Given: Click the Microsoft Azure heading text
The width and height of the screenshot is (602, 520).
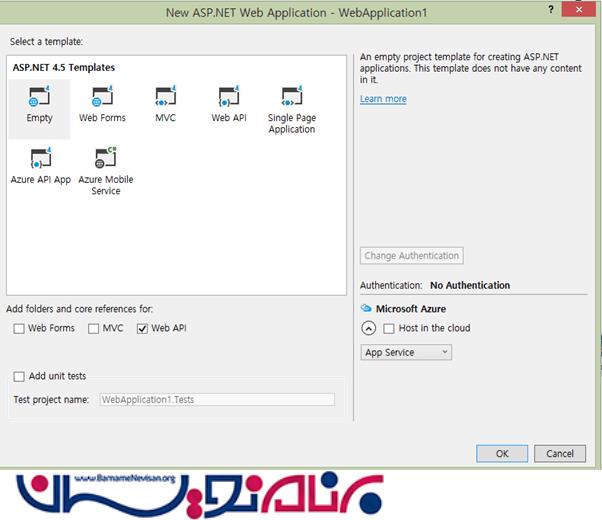Looking at the screenshot, I should pos(411,309).
